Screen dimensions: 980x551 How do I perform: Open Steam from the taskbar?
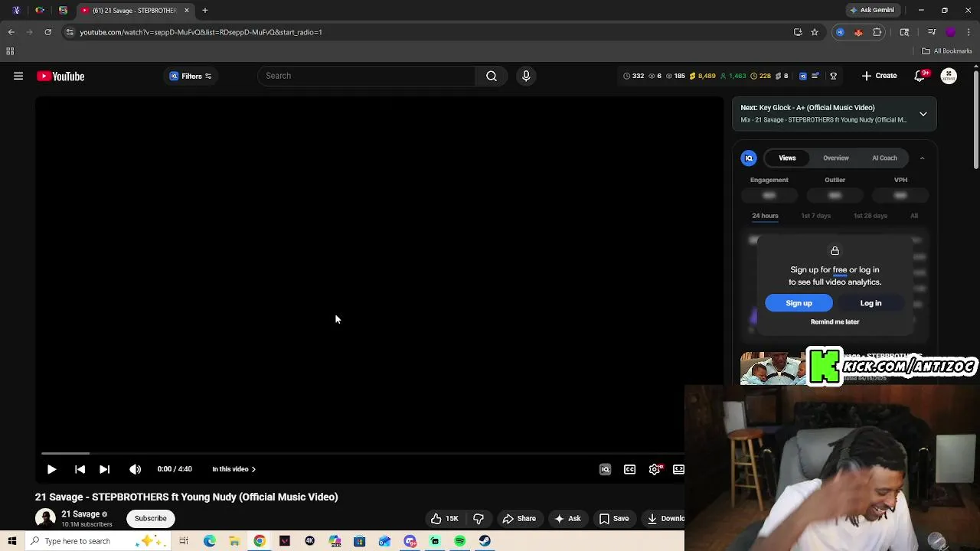coord(485,541)
